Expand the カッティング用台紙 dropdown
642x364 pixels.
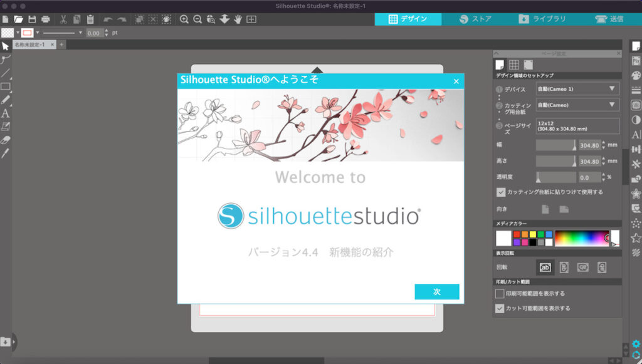(577, 105)
